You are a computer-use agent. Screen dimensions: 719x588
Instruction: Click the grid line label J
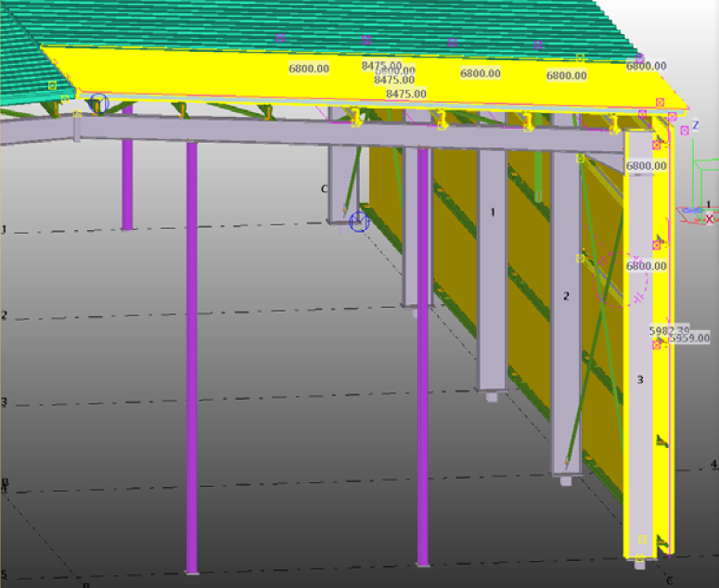pos(4,231)
